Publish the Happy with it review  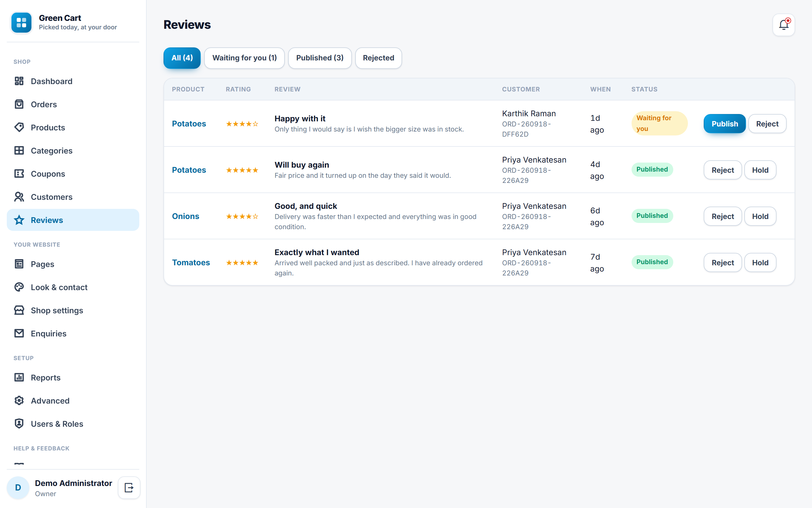[x=724, y=124]
